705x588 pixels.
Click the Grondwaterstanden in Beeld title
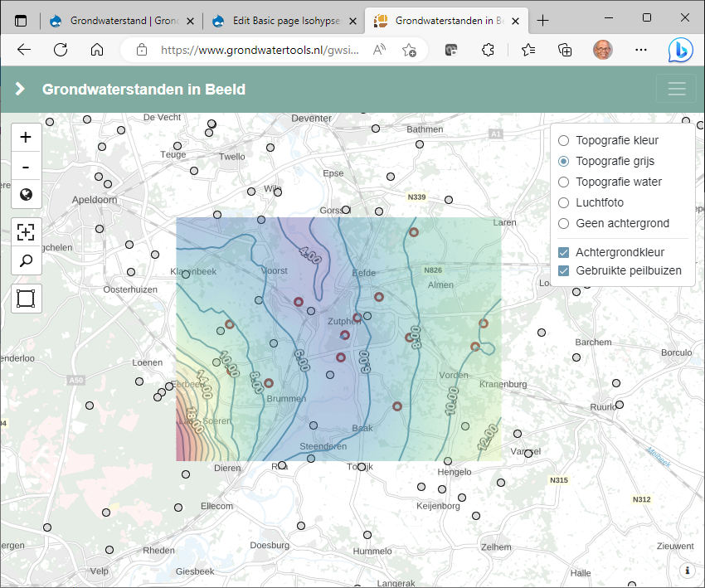click(x=143, y=90)
